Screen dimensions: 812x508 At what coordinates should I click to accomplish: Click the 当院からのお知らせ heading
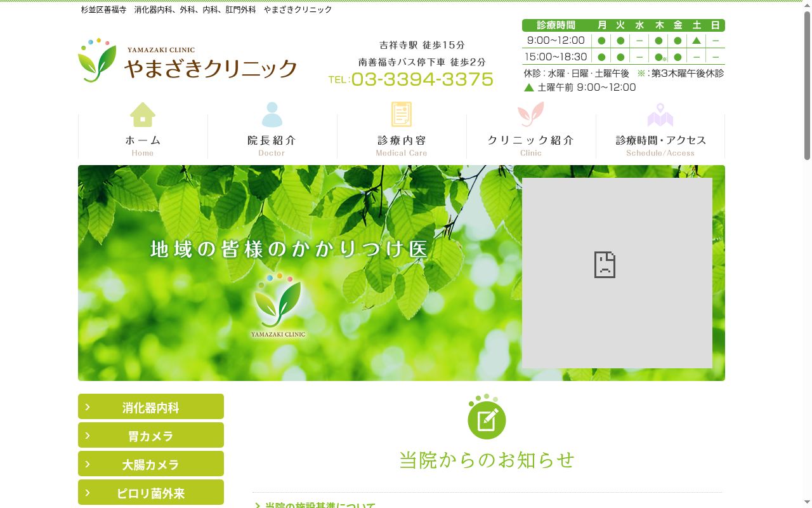(487, 460)
